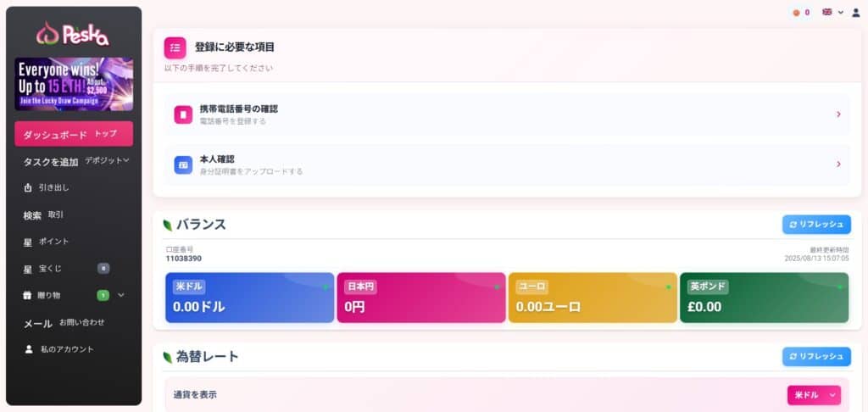
Task: Click the Everyone wins Lucky Draw banner
Action: click(74, 84)
